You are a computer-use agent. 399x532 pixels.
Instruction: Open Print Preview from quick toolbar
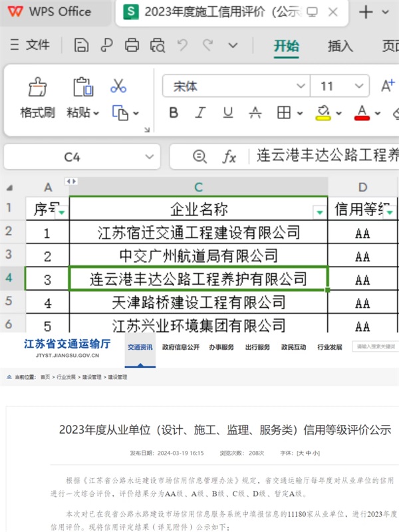158,45
